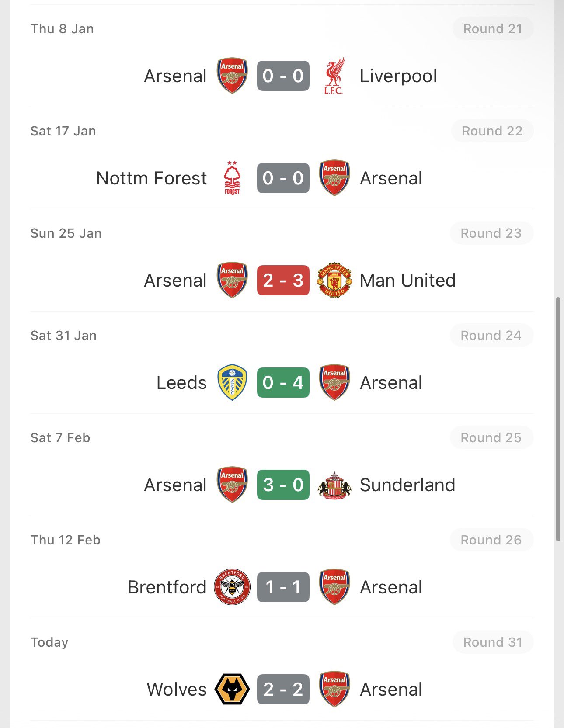Select the Round 23 badge

point(491,233)
